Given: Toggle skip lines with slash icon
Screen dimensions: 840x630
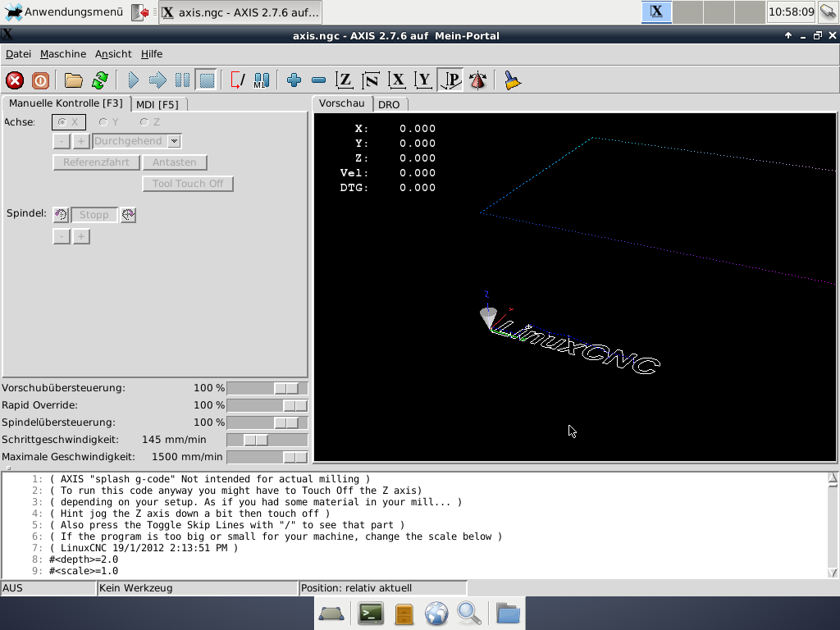Looking at the screenshot, I should (237, 80).
